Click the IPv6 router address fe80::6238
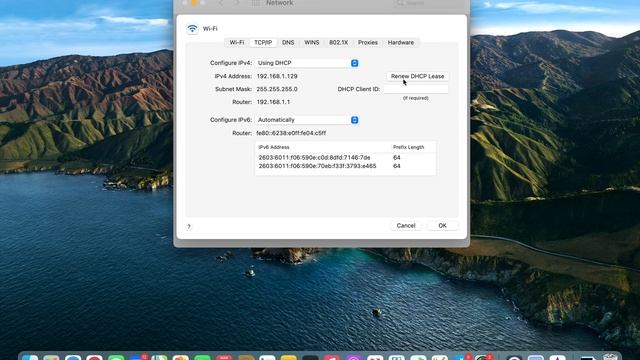Screen dimensions: 640x360 (291, 133)
